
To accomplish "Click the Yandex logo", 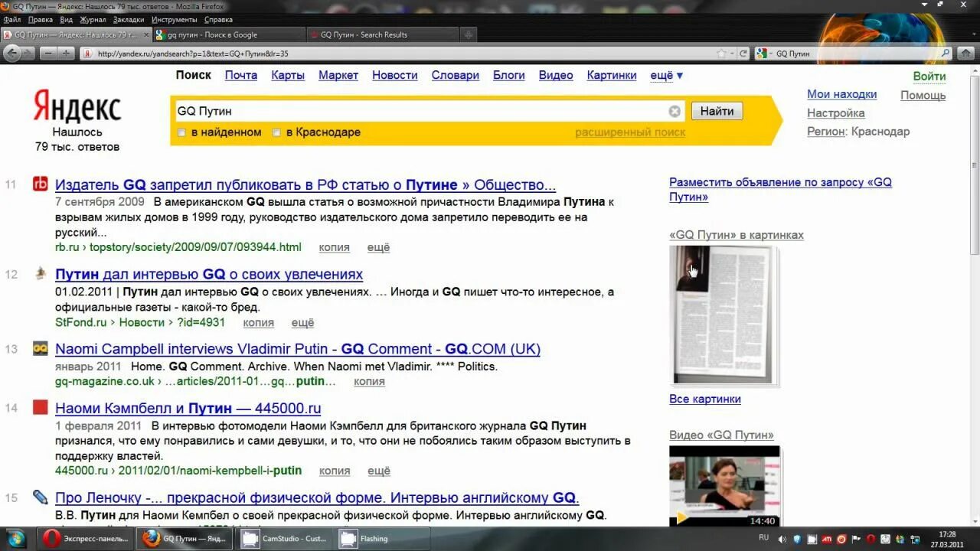I will [x=77, y=106].
